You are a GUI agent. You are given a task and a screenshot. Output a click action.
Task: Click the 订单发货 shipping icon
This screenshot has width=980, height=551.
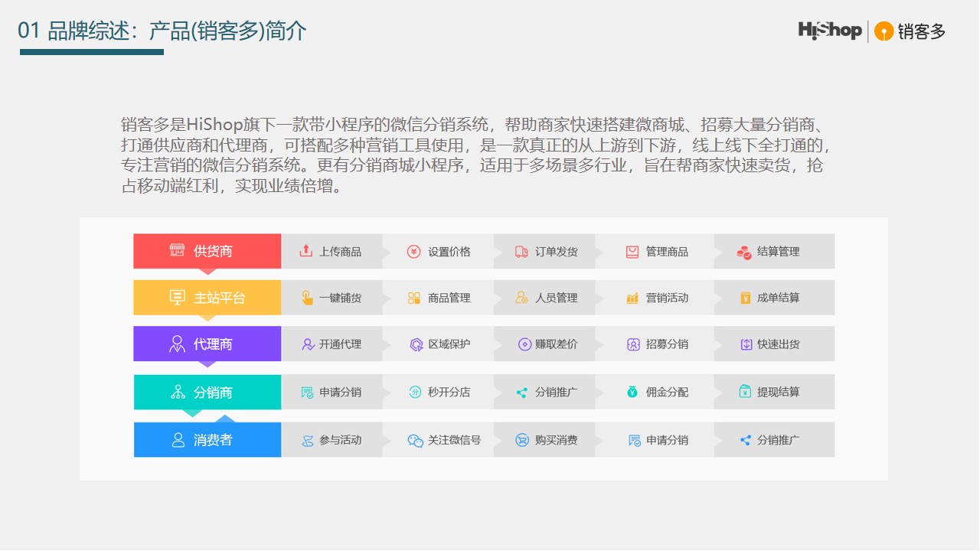coord(522,251)
